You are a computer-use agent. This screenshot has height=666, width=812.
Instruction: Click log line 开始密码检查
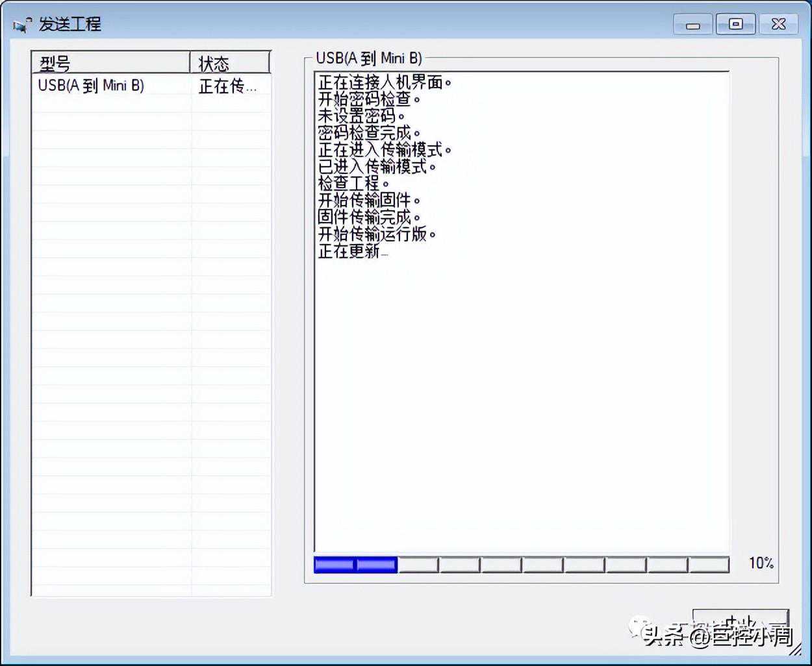pos(368,99)
